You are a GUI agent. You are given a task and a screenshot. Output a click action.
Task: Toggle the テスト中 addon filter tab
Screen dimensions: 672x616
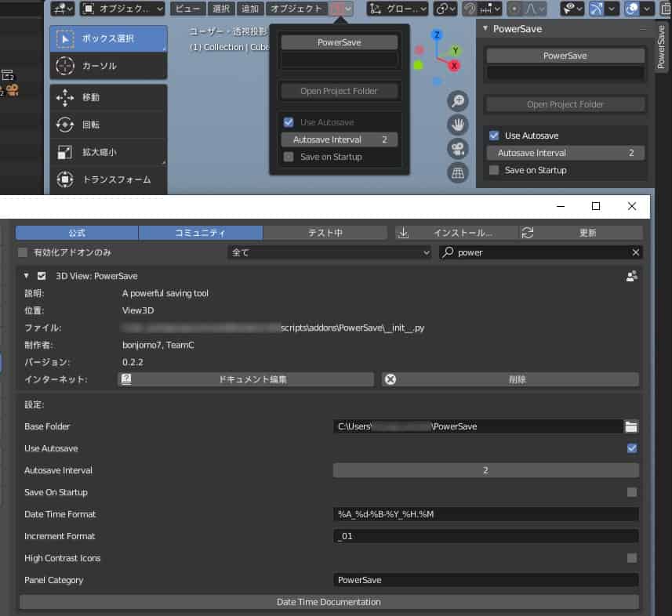(325, 233)
